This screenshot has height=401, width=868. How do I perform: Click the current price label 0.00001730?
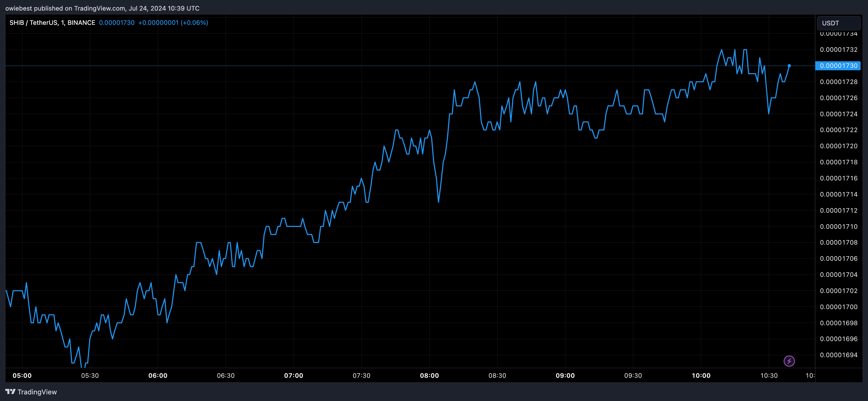838,66
